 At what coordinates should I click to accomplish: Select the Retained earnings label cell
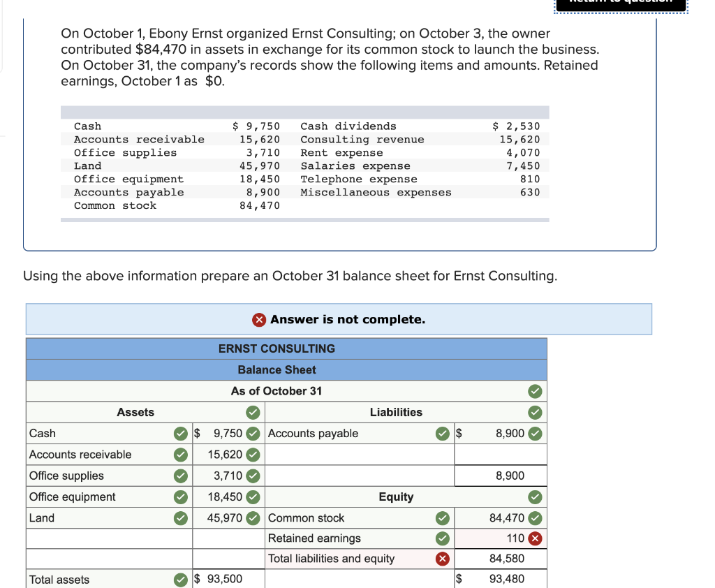pos(360,538)
